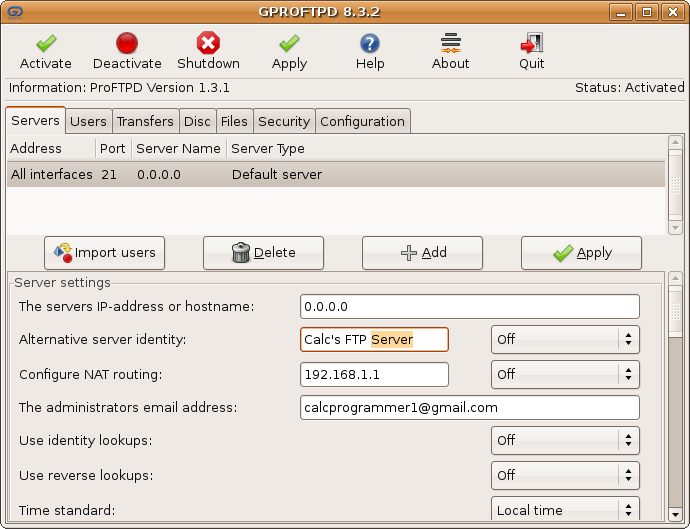Viewport: 690px width, 529px height.
Task: Open the Files tab
Action: click(x=234, y=121)
